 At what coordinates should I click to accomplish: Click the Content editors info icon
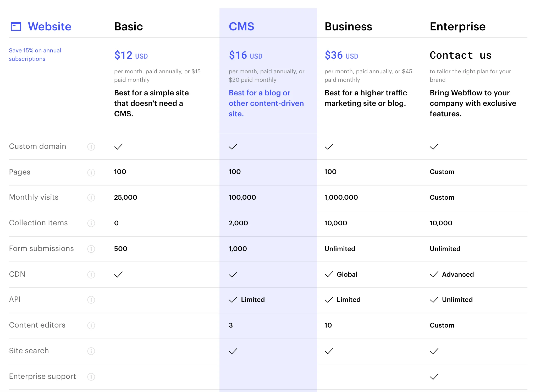point(91,325)
